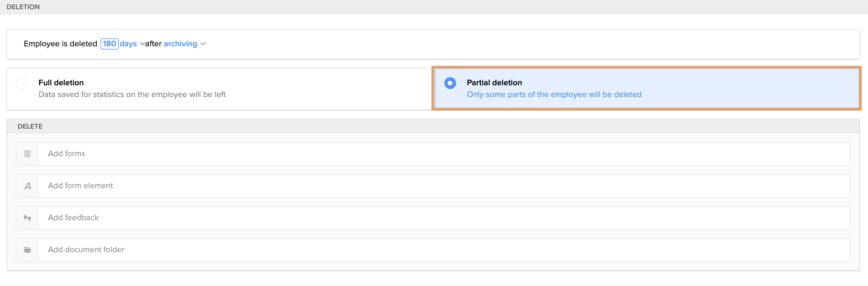Select the Partial deletion radio button

coord(450,83)
